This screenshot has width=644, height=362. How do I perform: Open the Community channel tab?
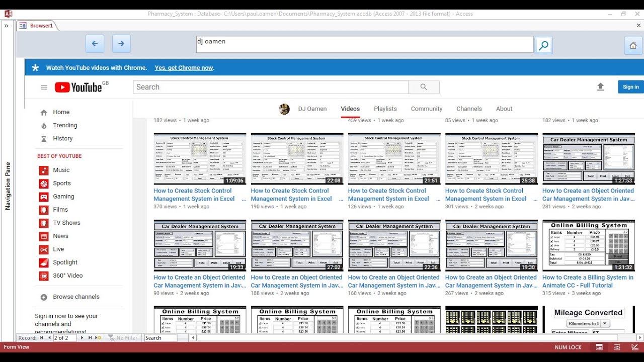[427, 109]
